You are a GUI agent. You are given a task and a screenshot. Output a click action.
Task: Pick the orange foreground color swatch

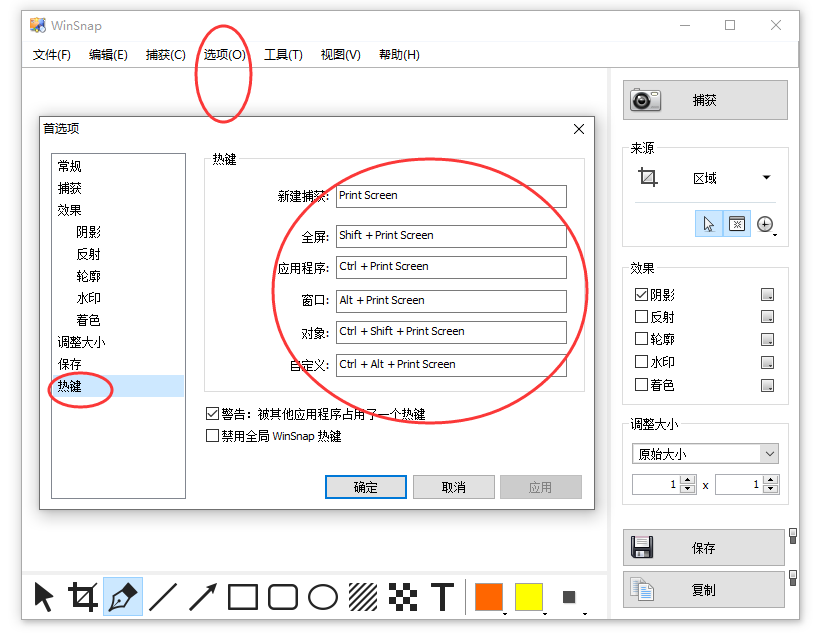(x=489, y=597)
